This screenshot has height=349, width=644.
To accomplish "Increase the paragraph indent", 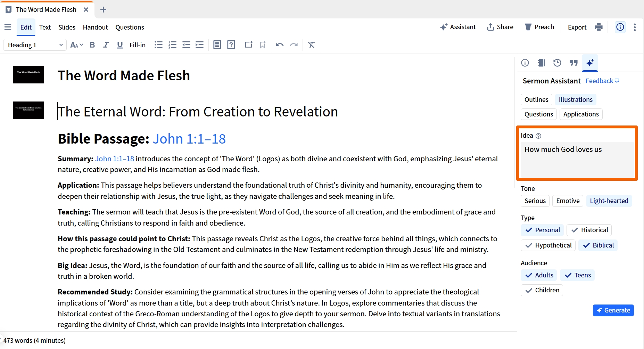I will (200, 45).
